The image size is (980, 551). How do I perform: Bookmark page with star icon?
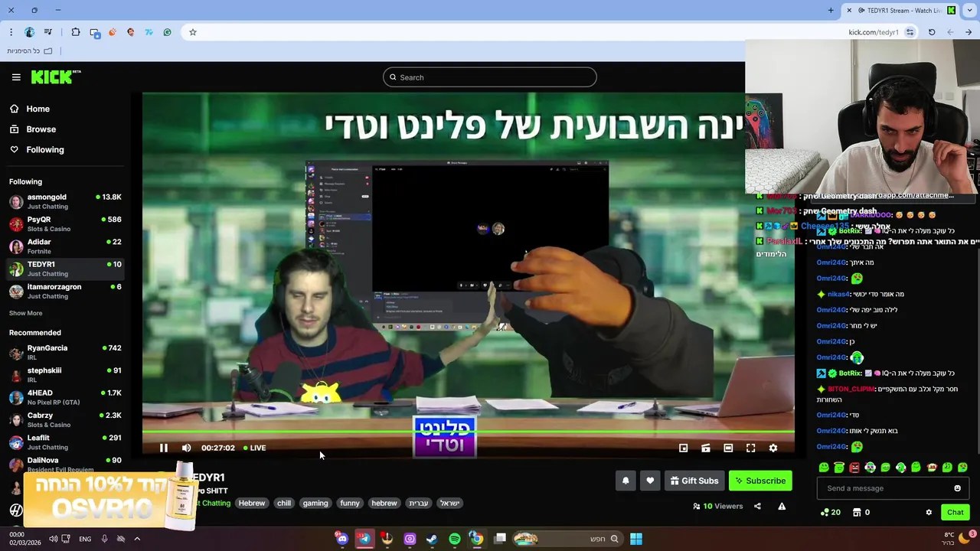pos(193,32)
